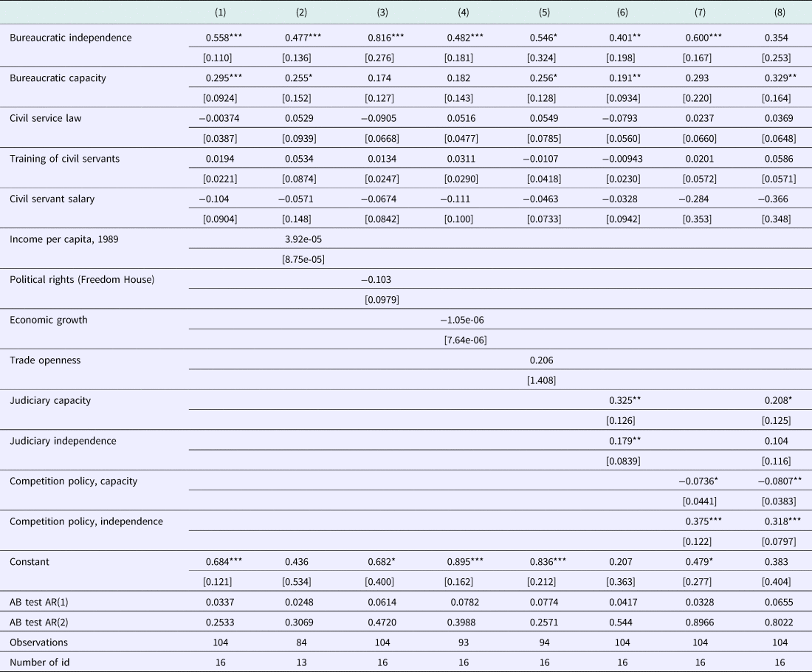The height and width of the screenshot is (672, 812).
Task: Click the Civil servant salary label
Action: 52,199
